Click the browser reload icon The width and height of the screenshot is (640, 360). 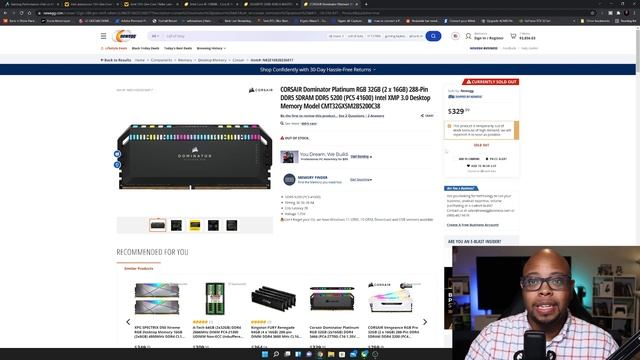21,13
